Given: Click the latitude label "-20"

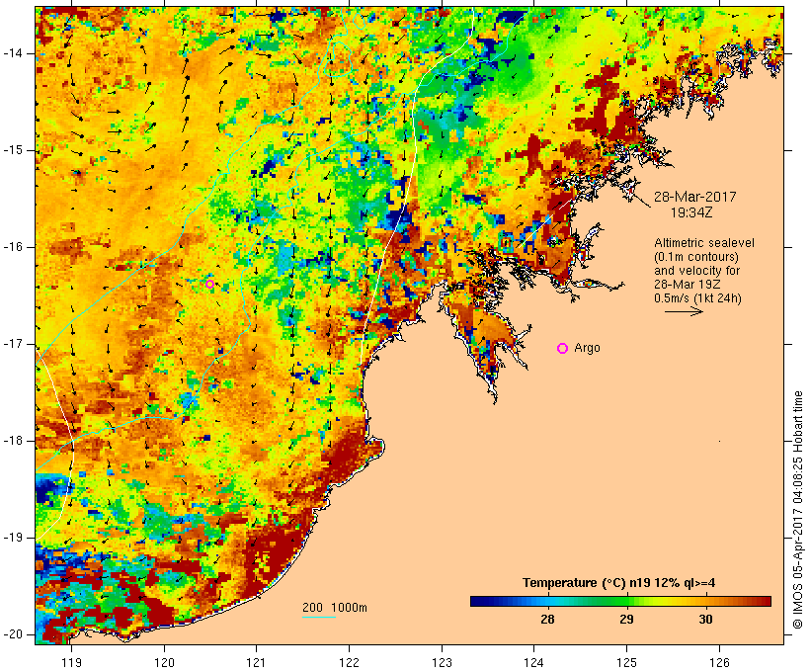Looking at the screenshot, I should tap(13, 634).
